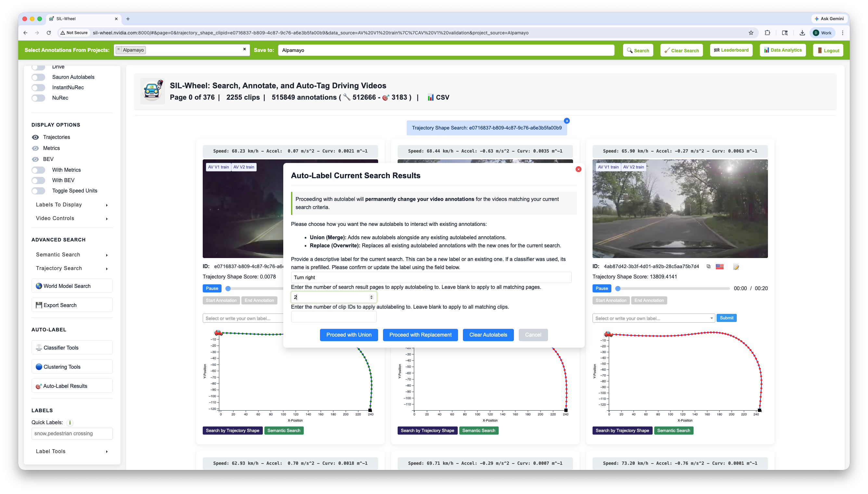
Task: Click the Quick Labels text field
Action: pos(72,434)
